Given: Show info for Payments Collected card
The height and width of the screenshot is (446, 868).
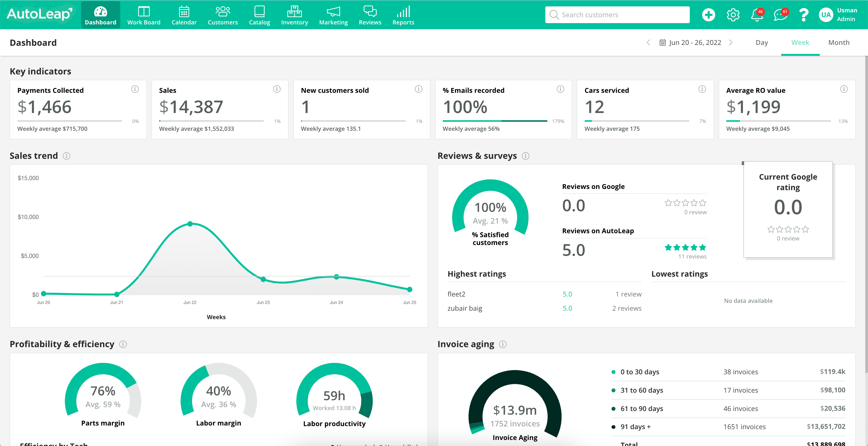Looking at the screenshot, I should click(x=135, y=89).
